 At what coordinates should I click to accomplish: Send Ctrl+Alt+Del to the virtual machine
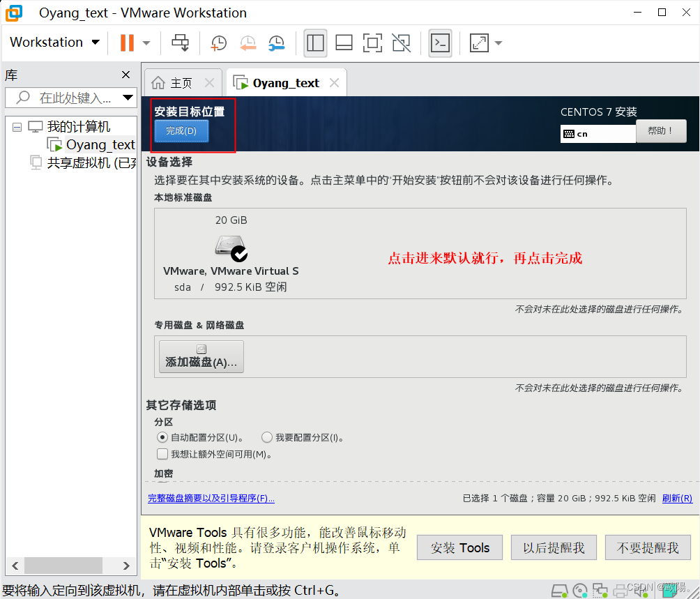181,43
